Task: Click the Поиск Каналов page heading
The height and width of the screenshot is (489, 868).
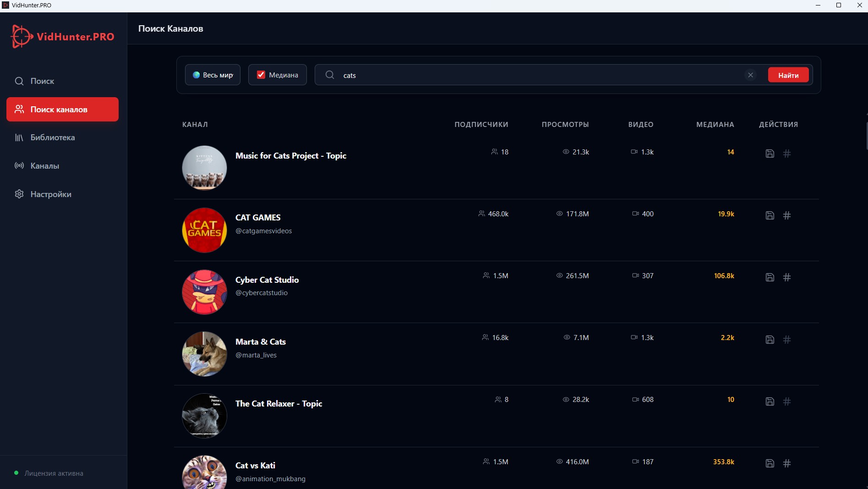Action: pyautogui.click(x=171, y=28)
